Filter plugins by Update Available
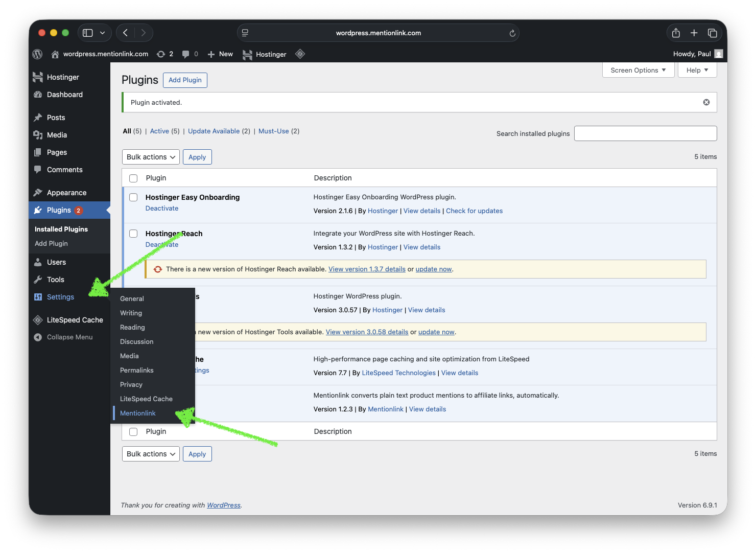This screenshot has width=756, height=553. (214, 131)
